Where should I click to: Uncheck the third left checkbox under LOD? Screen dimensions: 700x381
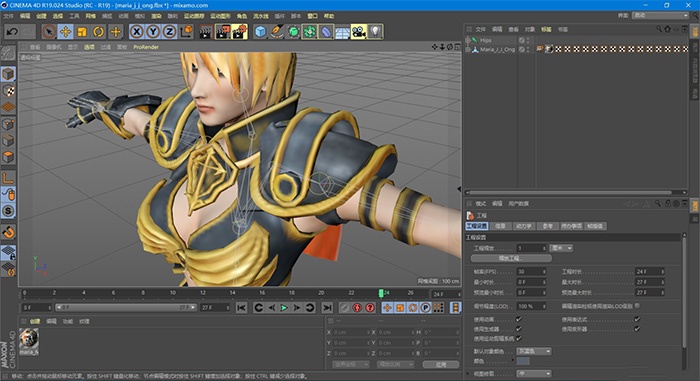[x=519, y=339]
